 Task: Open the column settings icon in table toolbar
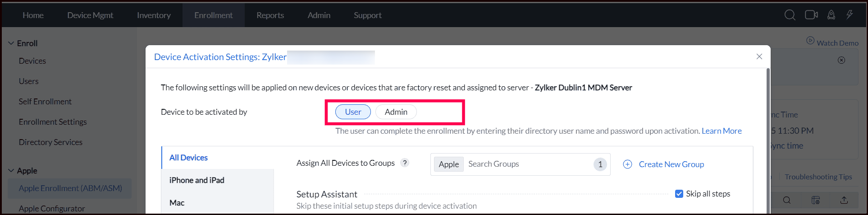[x=815, y=200]
